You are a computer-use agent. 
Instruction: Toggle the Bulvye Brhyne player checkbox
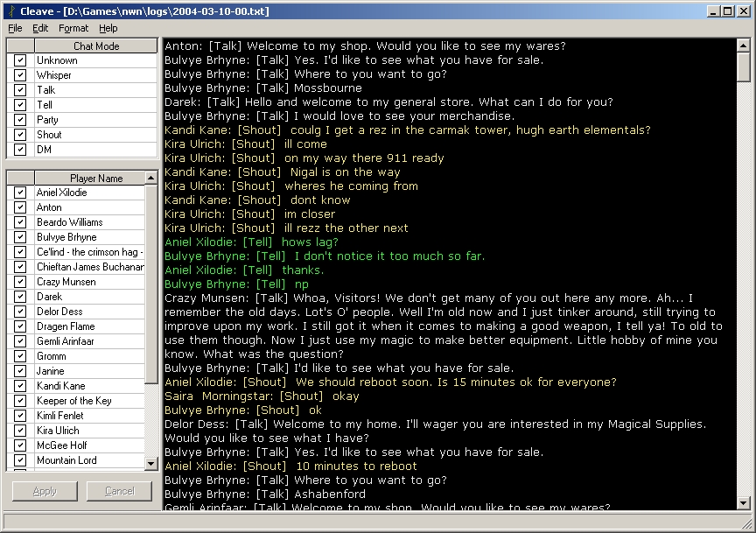click(x=20, y=237)
